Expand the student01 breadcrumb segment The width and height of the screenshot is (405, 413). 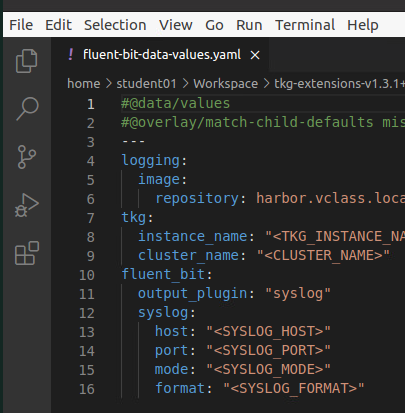coord(146,83)
